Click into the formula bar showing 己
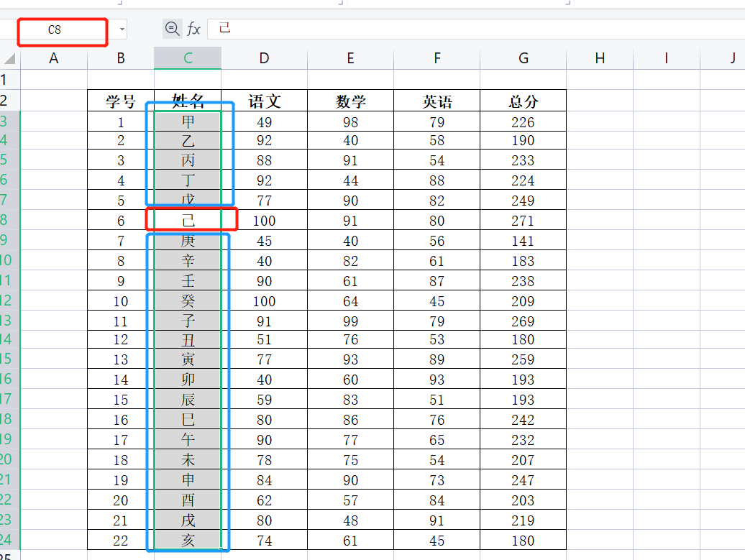 click(x=476, y=29)
